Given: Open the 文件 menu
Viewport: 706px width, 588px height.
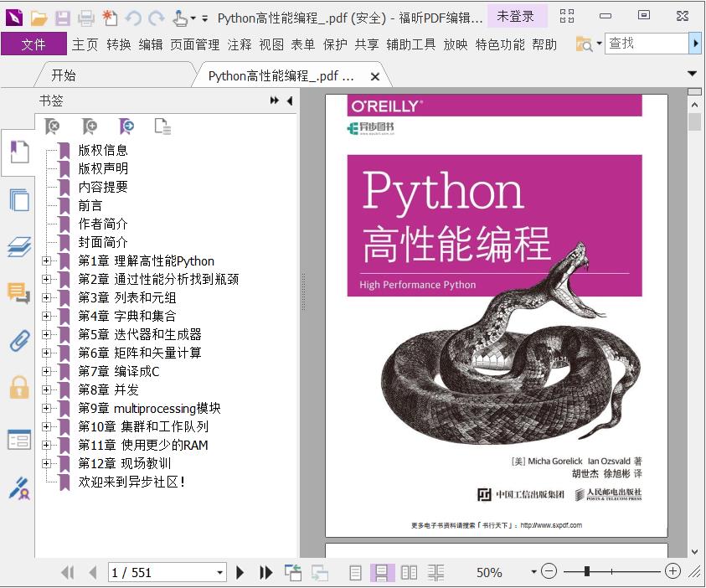Looking at the screenshot, I should tap(33, 44).
